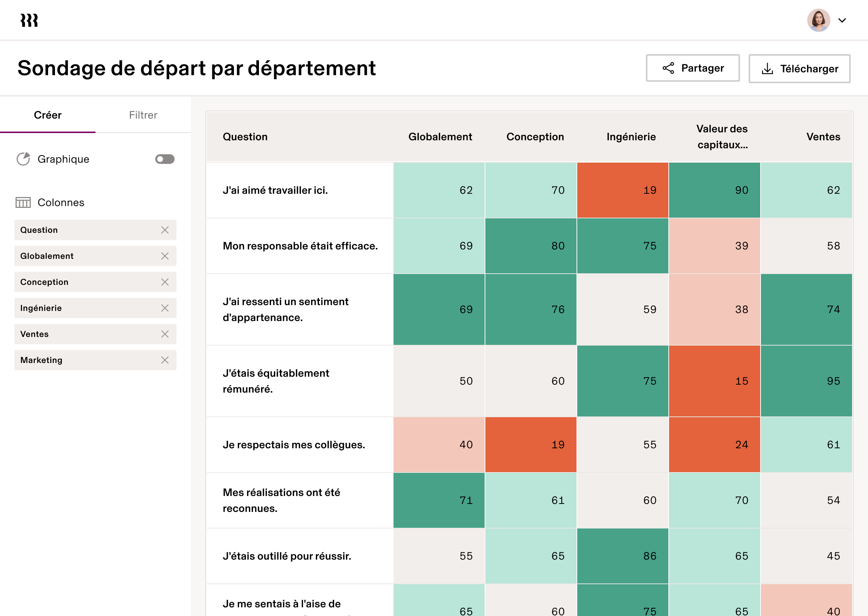Switch to the Filtrer tab
This screenshot has width=868, height=616.
point(143,115)
